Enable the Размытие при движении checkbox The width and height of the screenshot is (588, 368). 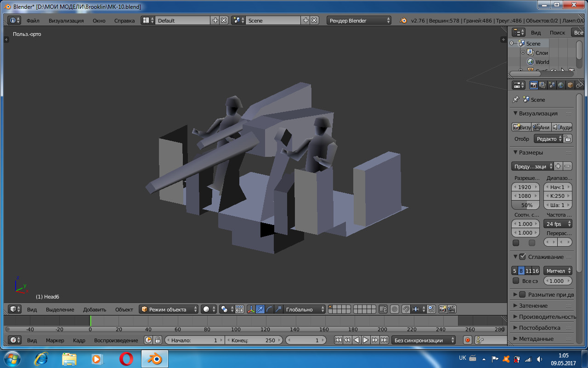[522, 294]
